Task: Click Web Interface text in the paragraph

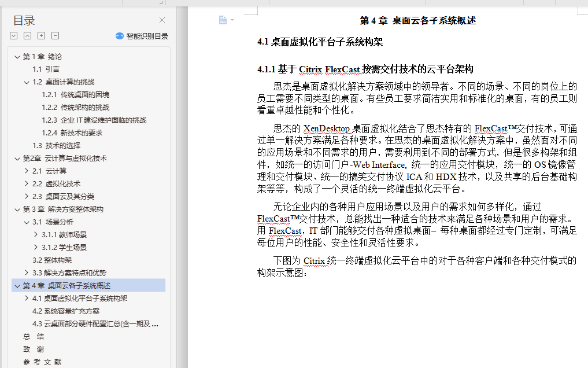Action: 379,165
